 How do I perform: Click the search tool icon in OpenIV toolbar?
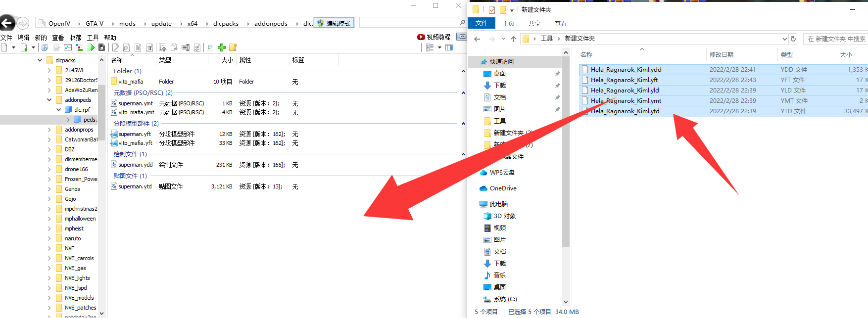45,47
